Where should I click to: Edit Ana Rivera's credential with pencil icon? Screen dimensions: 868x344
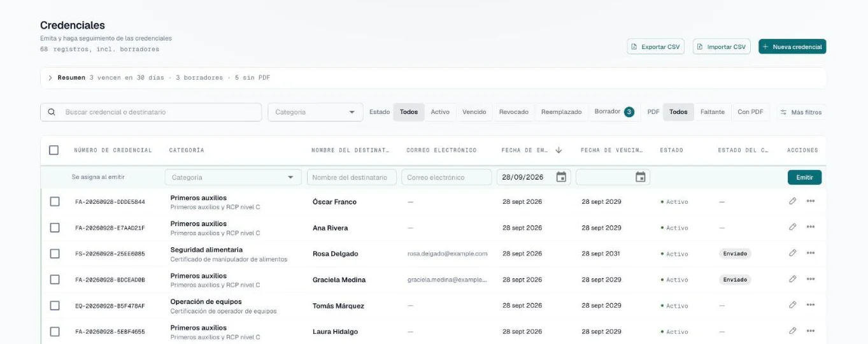[792, 227]
